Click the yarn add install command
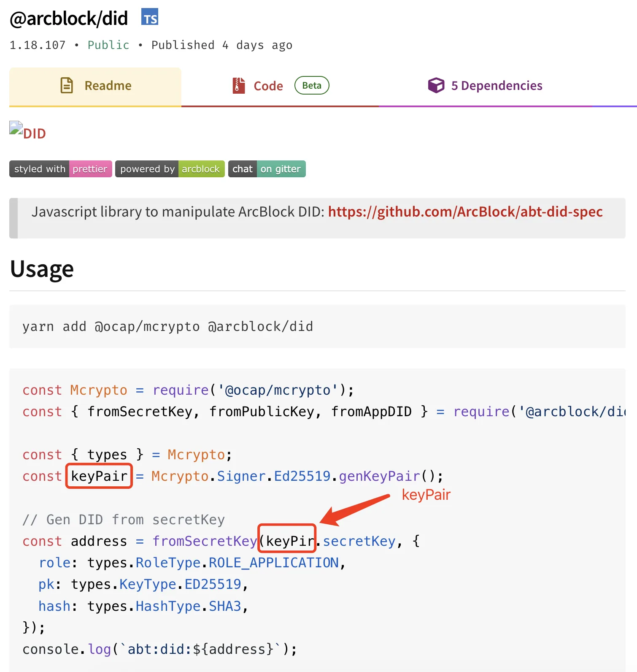Viewport: 637px width, 672px height. click(168, 327)
